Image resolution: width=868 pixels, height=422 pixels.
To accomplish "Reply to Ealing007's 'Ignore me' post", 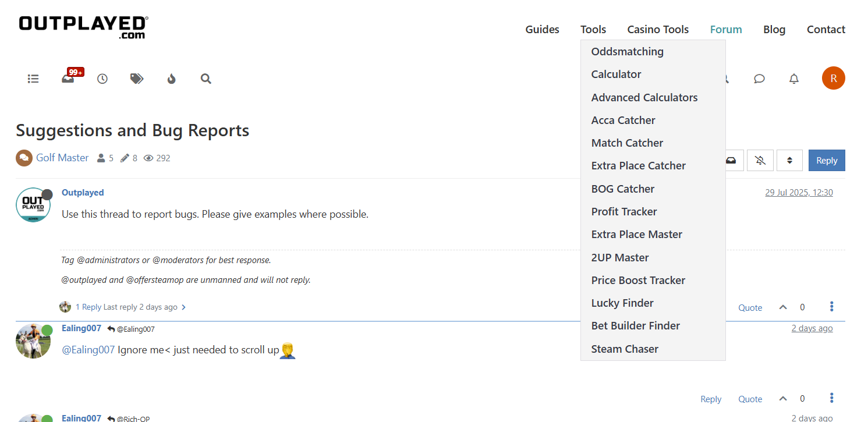I will (711, 399).
